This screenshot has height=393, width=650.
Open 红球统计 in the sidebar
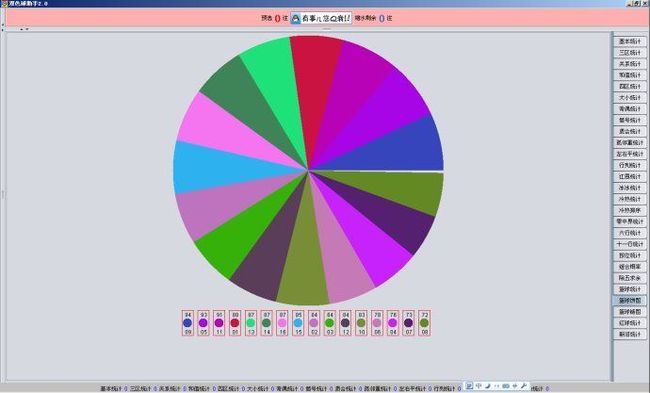click(629, 323)
